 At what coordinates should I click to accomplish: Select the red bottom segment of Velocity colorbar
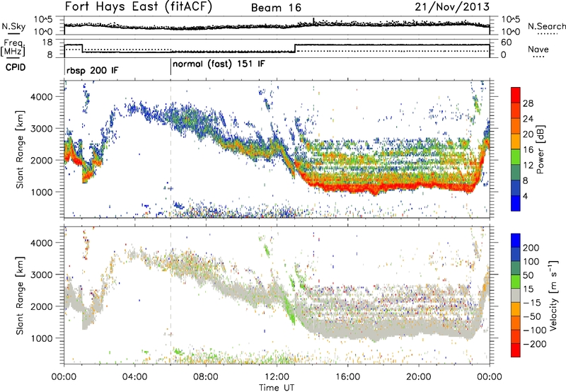pos(516,350)
